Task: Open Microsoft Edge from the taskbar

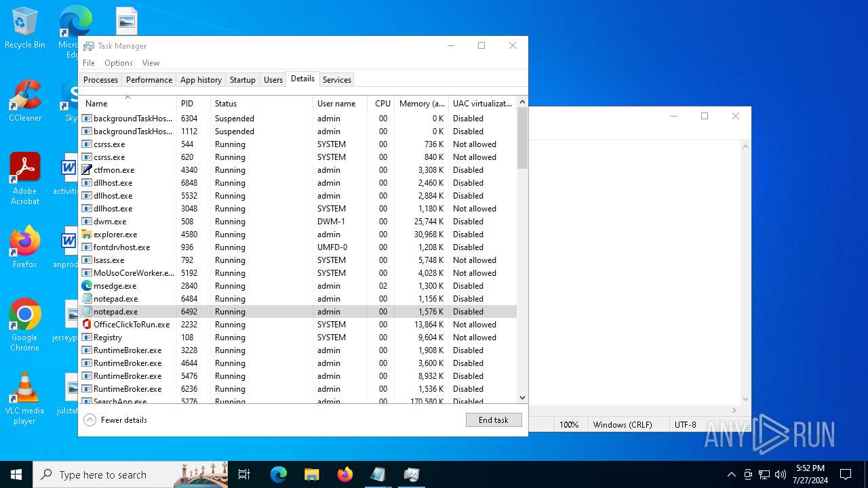Action: (x=279, y=474)
